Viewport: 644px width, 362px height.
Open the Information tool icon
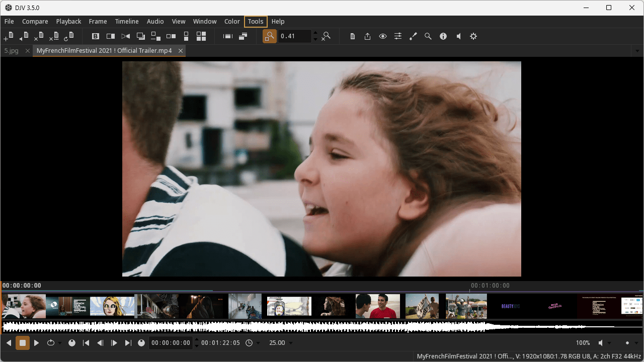pos(443,36)
